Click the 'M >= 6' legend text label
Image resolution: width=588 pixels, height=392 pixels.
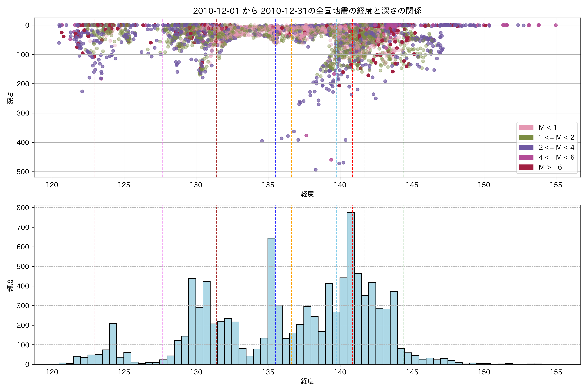[550, 167]
